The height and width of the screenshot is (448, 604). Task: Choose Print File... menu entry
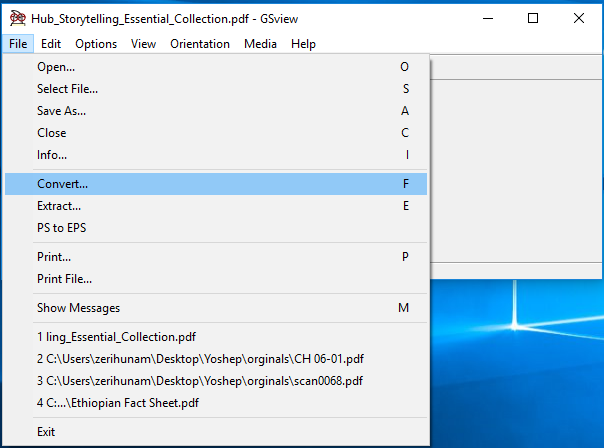216,279
